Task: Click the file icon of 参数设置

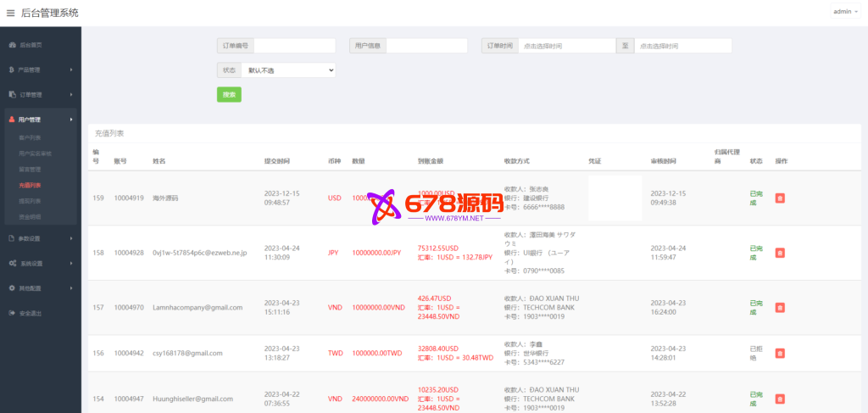Action: pyautogui.click(x=12, y=238)
